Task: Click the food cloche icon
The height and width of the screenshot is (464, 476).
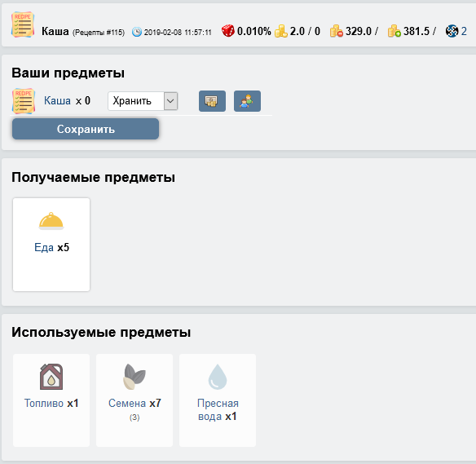Action: click(51, 221)
